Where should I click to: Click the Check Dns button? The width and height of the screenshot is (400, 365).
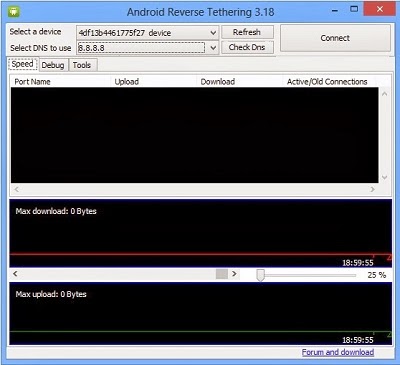pyautogui.click(x=247, y=47)
